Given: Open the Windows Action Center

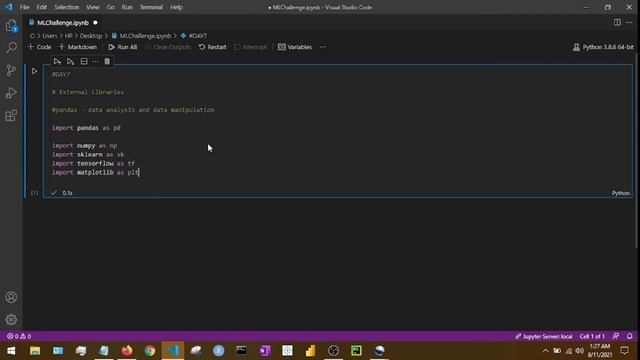Looking at the screenshot, I should (x=624, y=351).
